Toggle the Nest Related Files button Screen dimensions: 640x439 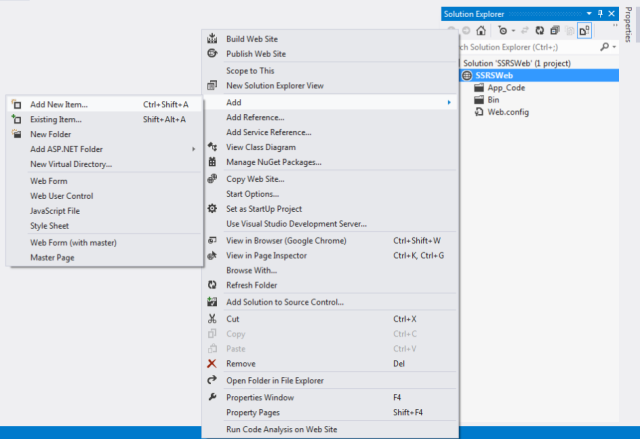click(x=584, y=31)
